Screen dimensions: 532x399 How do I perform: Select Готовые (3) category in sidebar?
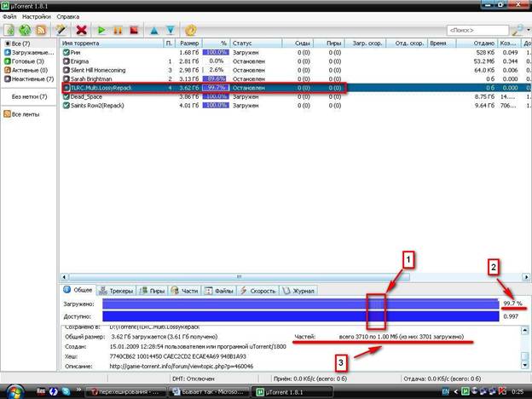click(x=29, y=61)
